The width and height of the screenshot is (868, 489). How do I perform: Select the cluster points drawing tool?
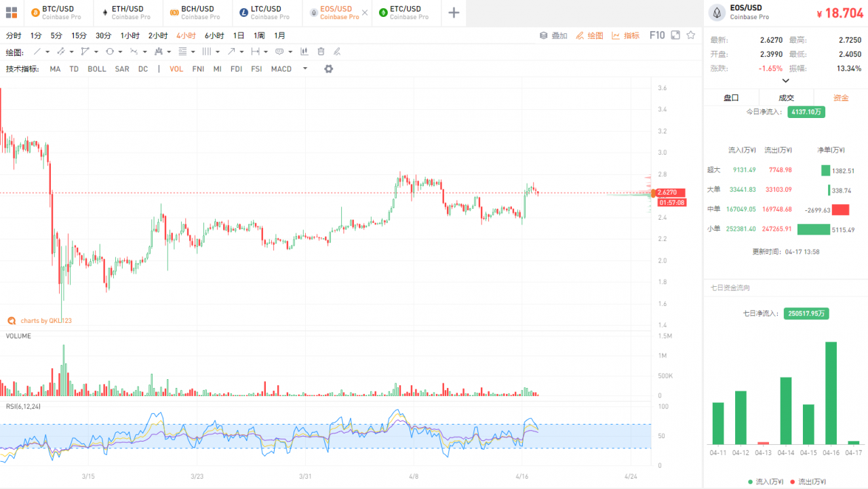click(x=158, y=52)
